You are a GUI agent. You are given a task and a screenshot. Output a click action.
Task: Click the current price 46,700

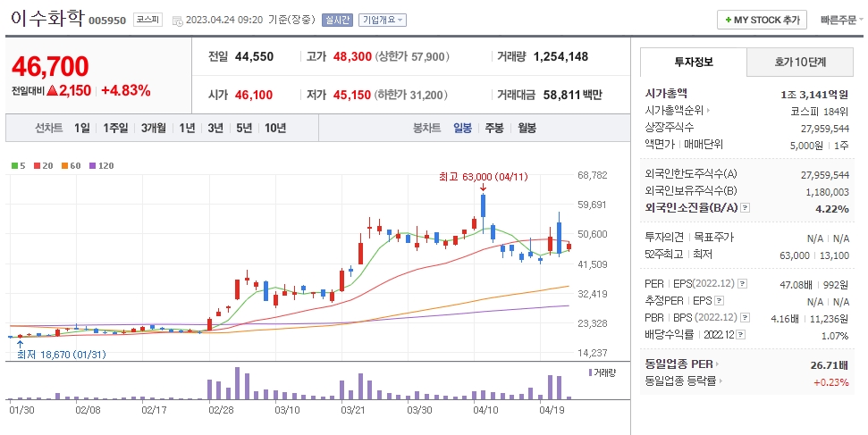(50, 66)
